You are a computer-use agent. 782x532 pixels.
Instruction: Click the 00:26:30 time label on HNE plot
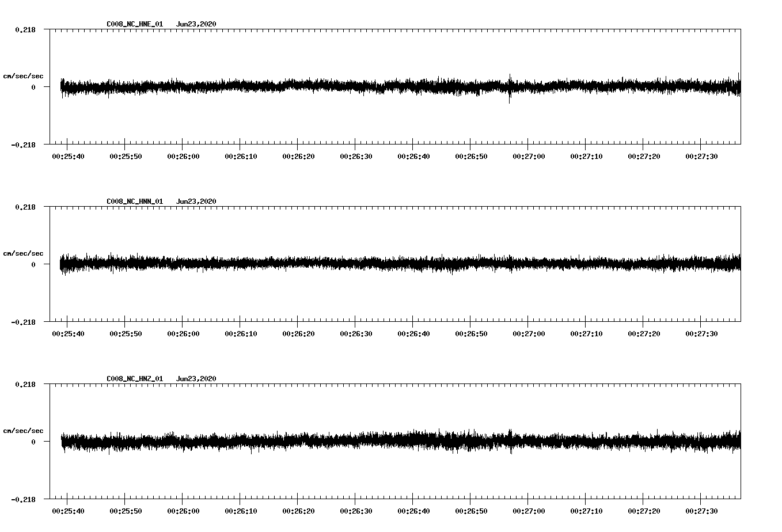[356, 157]
